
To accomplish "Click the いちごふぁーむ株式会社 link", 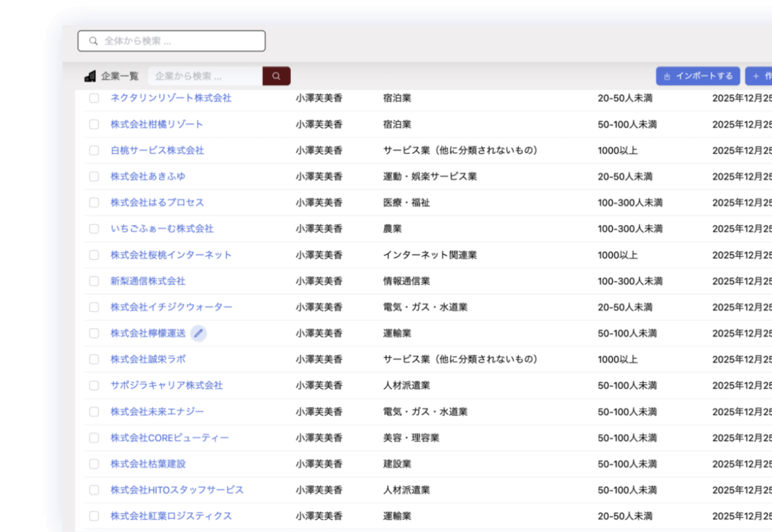I will click(x=162, y=228).
